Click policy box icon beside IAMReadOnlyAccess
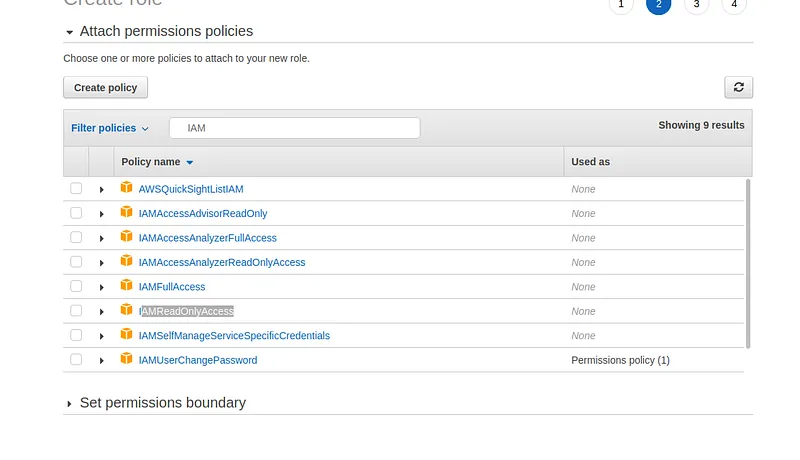The width and height of the screenshot is (800, 460). pyautogui.click(x=126, y=310)
